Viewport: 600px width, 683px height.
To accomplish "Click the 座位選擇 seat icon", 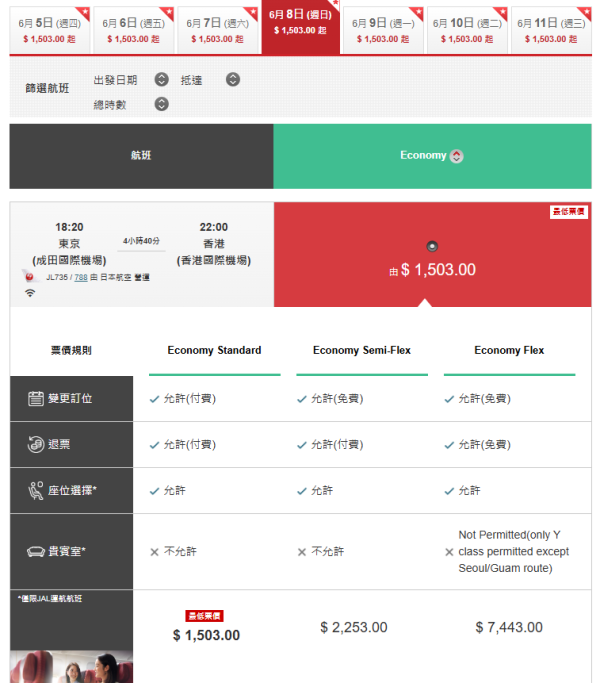I will 36,490.
